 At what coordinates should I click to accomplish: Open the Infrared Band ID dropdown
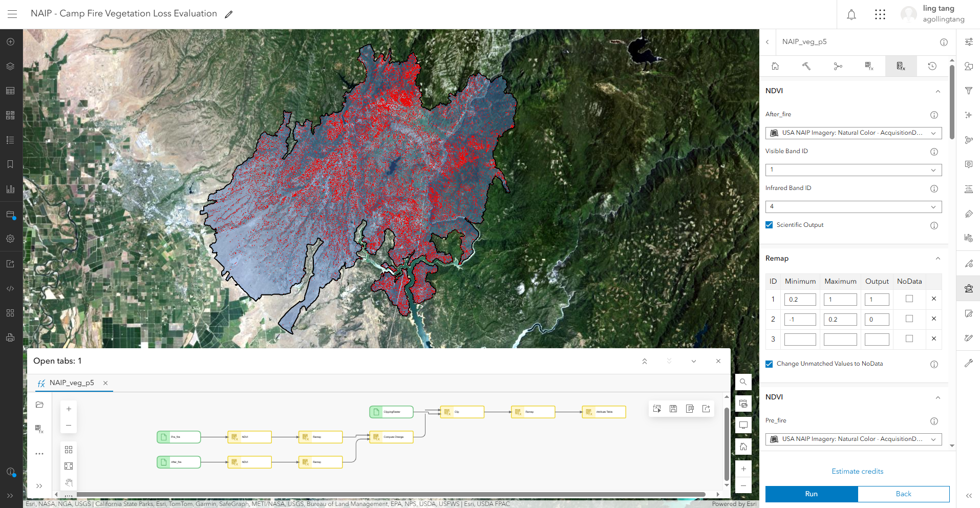854,207
